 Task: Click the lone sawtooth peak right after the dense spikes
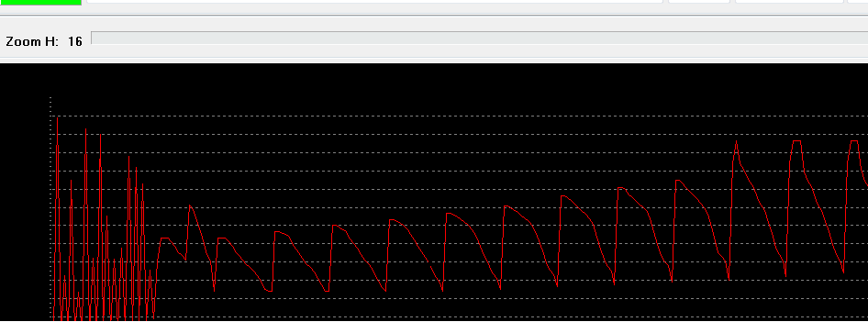(190, 205)
